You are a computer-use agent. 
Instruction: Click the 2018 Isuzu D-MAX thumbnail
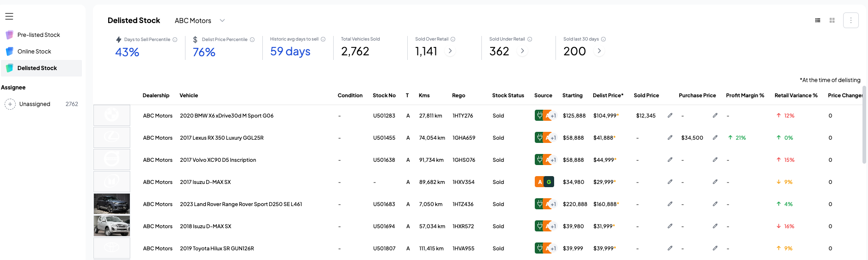(112, 226)
